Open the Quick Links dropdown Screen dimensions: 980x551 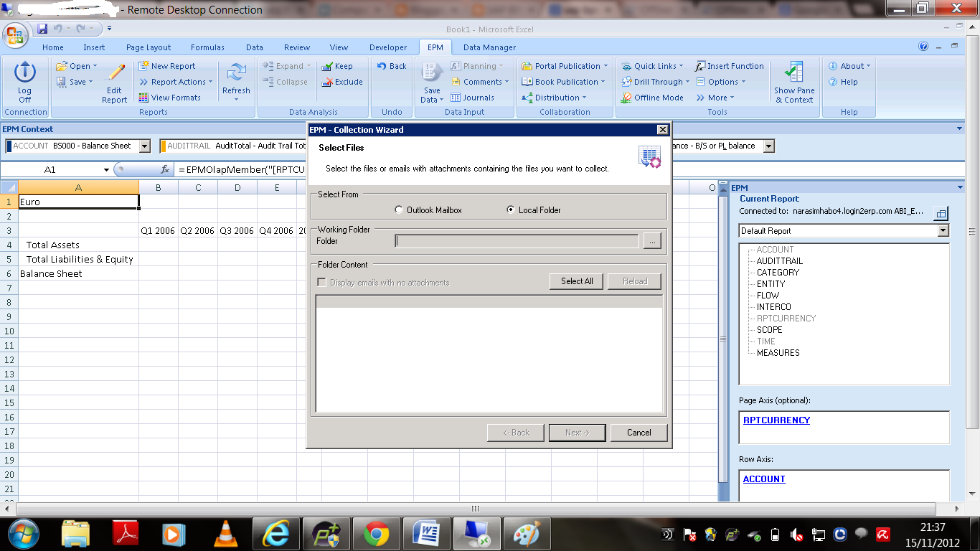(x=654, y=65)
